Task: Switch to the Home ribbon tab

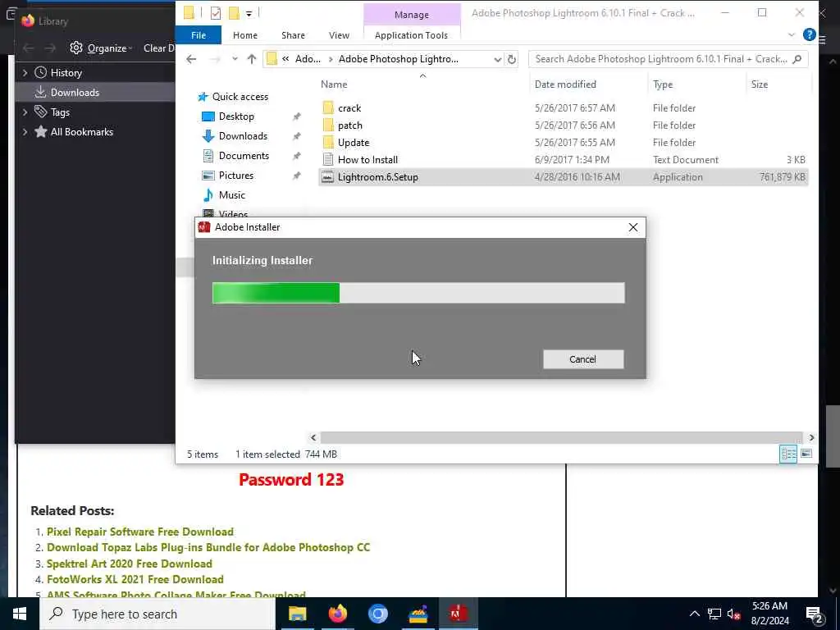Action: 244,35
